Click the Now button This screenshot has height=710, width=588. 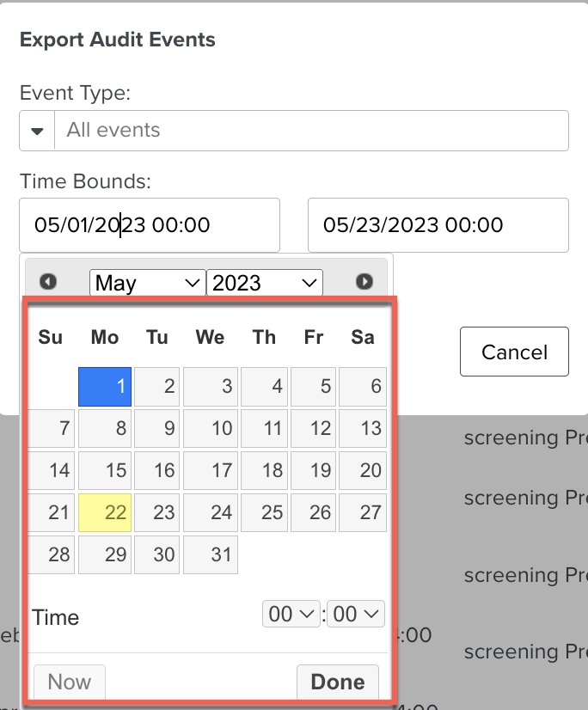pyautogui.click(x=69, y=682)
